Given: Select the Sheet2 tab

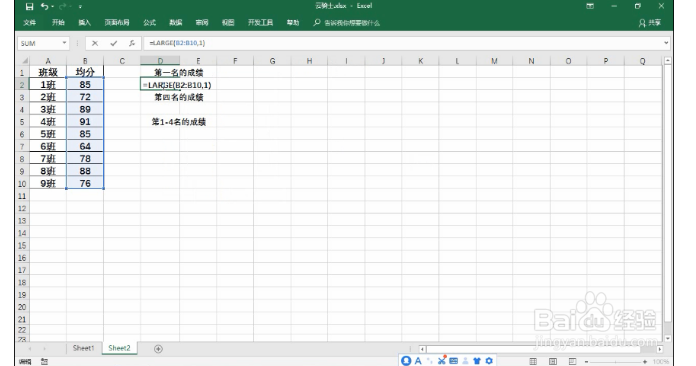Looking at the screenshot, I should [119, 348].
